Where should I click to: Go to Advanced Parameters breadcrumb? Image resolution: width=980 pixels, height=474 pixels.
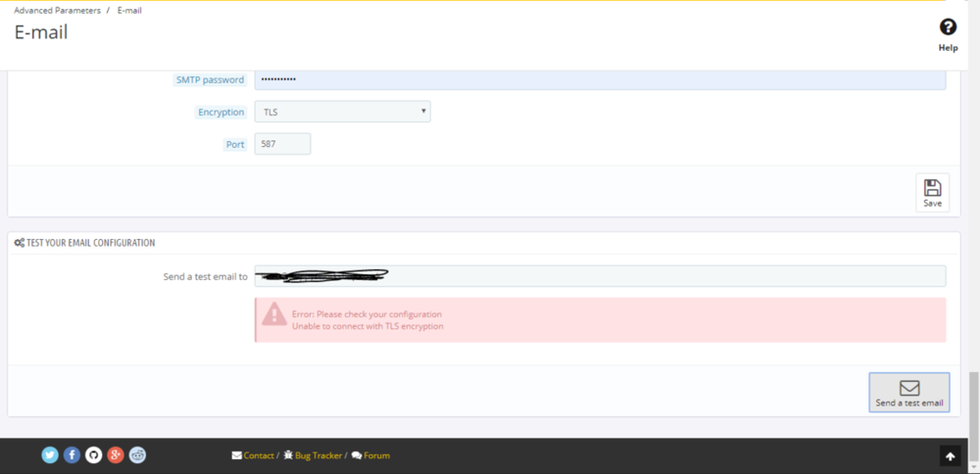pos(57,10)
